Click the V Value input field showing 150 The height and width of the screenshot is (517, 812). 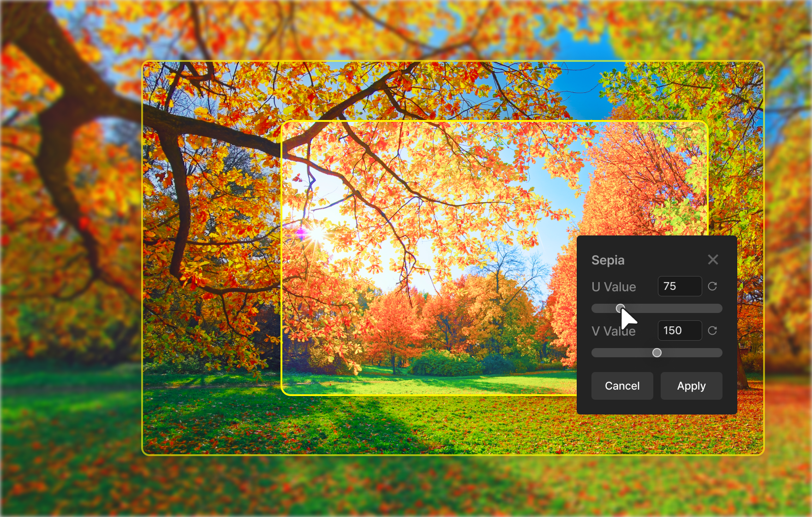coord(680,331)
